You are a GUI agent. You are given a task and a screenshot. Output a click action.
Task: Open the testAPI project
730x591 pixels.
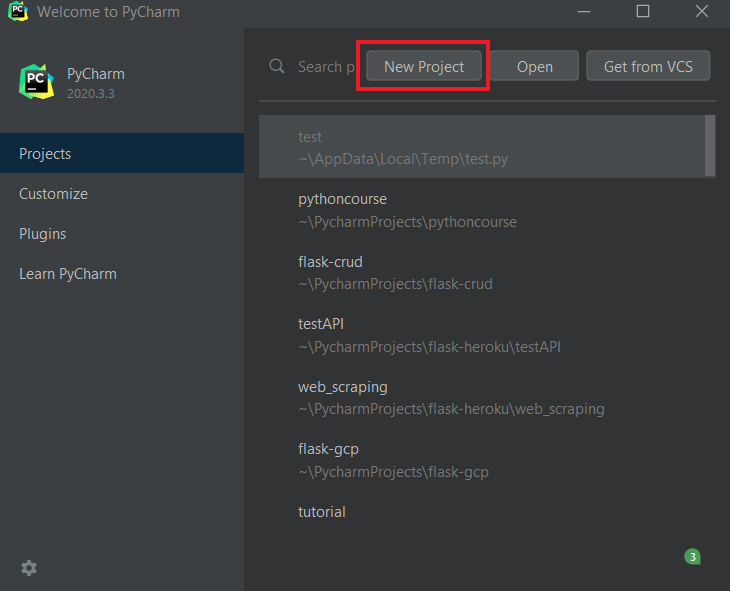(487, 334)
